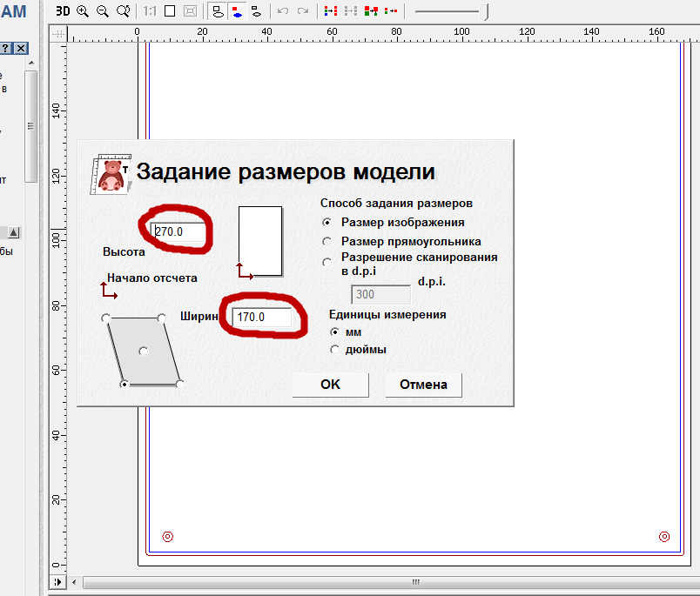
Task: Close the left side panel
Action: click(21, 48)
